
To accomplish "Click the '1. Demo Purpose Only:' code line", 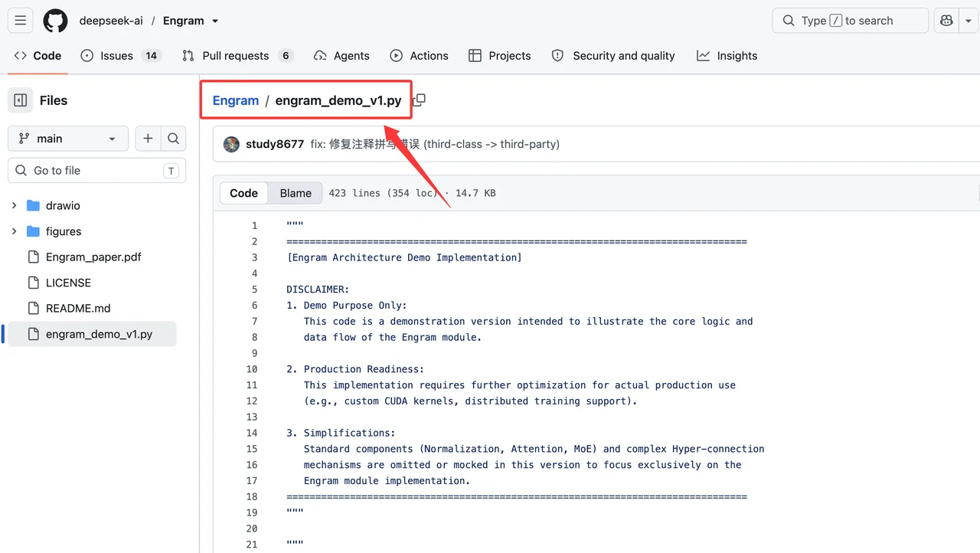I will pos(347,306).
